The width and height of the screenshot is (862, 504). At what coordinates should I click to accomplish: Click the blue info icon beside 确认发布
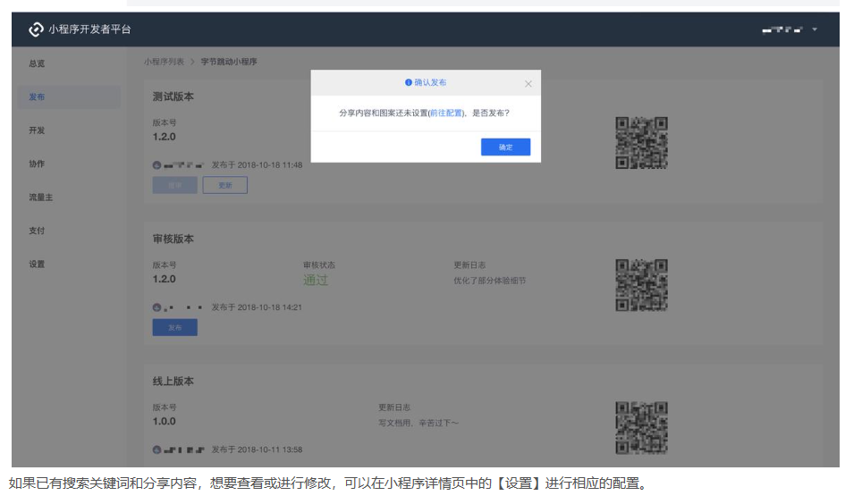pyautogui.click(x=409, y=82)
